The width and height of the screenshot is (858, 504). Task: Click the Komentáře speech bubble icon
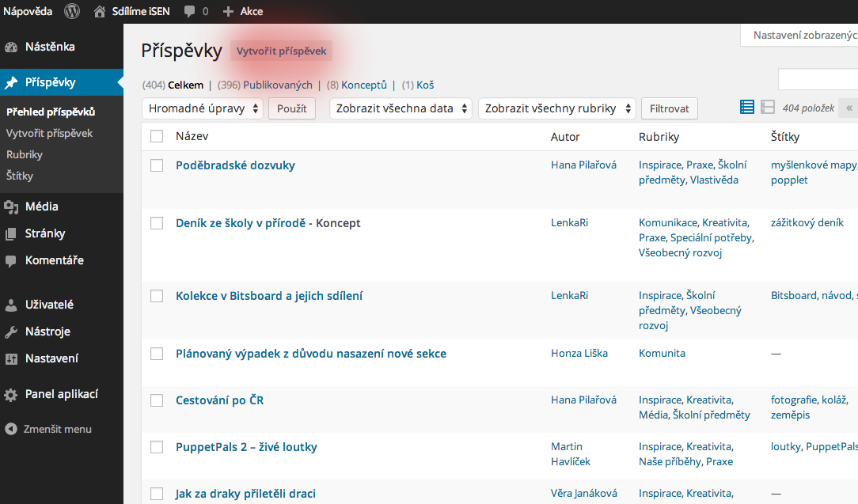pyautogui.click(x=11, y=261)
